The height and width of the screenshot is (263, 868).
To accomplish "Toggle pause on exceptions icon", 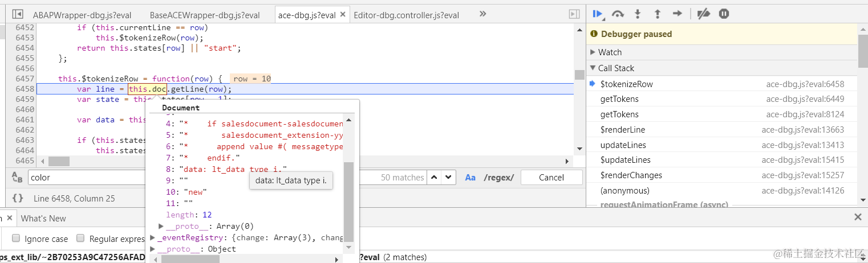I will [x=723, y=13].
